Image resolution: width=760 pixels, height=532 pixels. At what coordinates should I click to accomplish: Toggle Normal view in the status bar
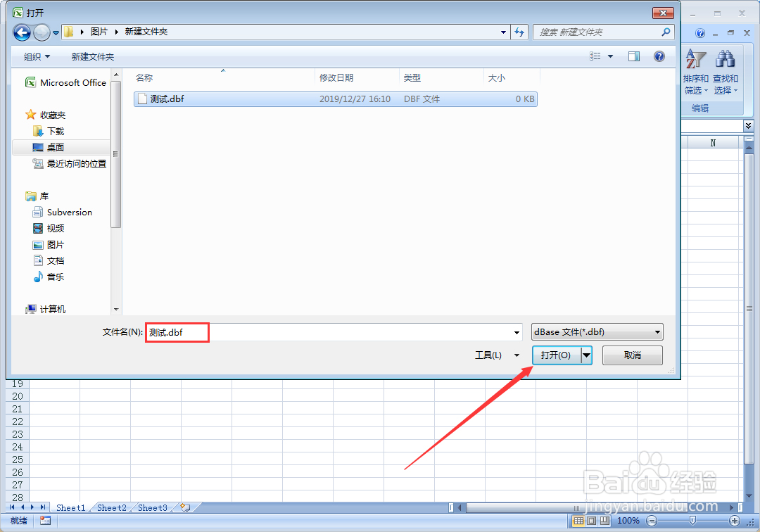point(577,521)
